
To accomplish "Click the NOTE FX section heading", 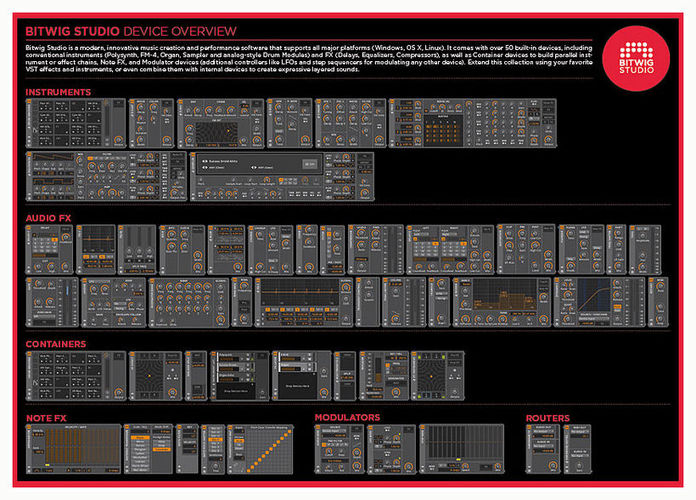I will click(x=46, y=418).
